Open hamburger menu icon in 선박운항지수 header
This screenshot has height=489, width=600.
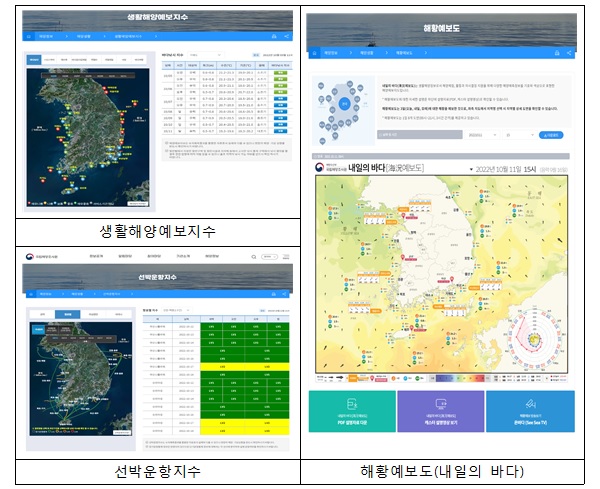(286, 257)
